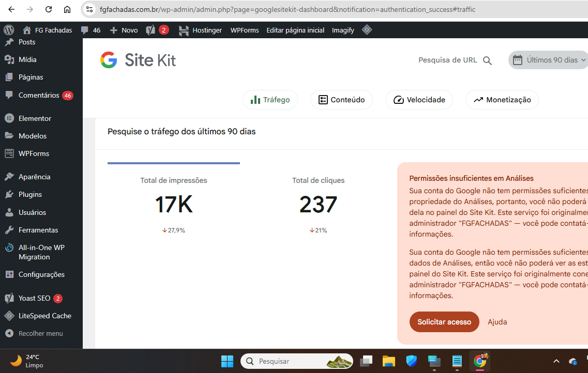
Task: Select the Velocidade tab
Action: tap(419, 100)
